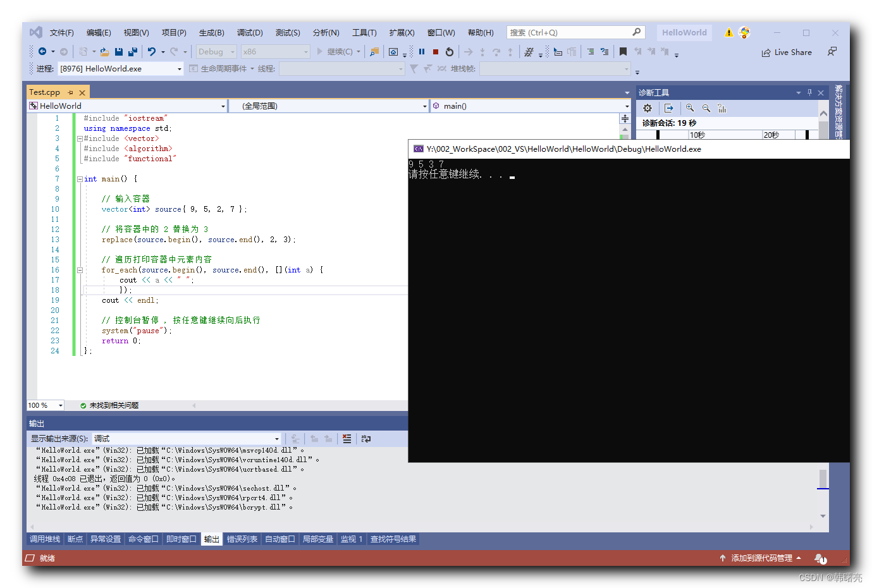Screen dimensions: 872x588
Task: Clear all output with the red-X icon
Action: [x=347, y=438]
